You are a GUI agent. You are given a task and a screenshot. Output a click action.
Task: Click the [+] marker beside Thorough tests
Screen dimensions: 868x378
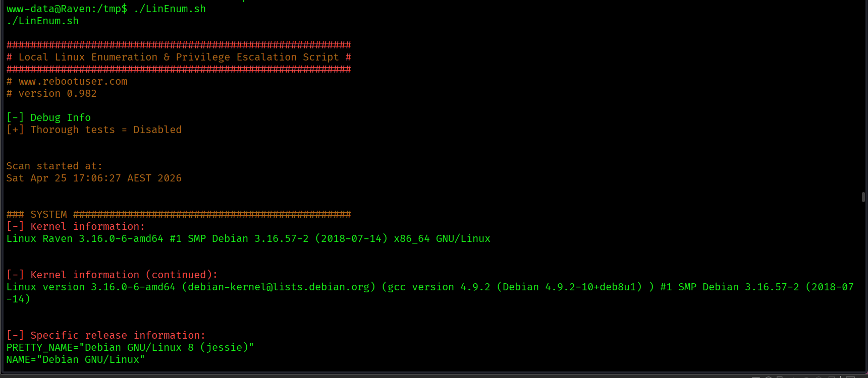[15, 130]
